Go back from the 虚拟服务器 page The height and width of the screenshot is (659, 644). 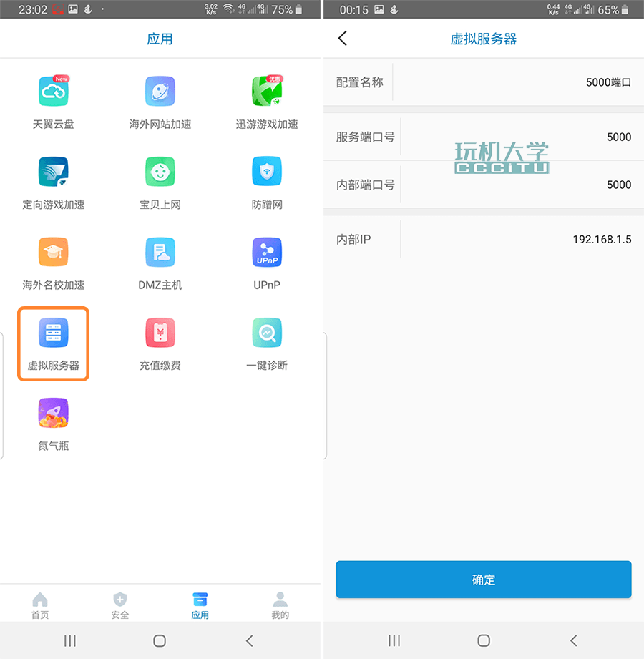[343, 39]
